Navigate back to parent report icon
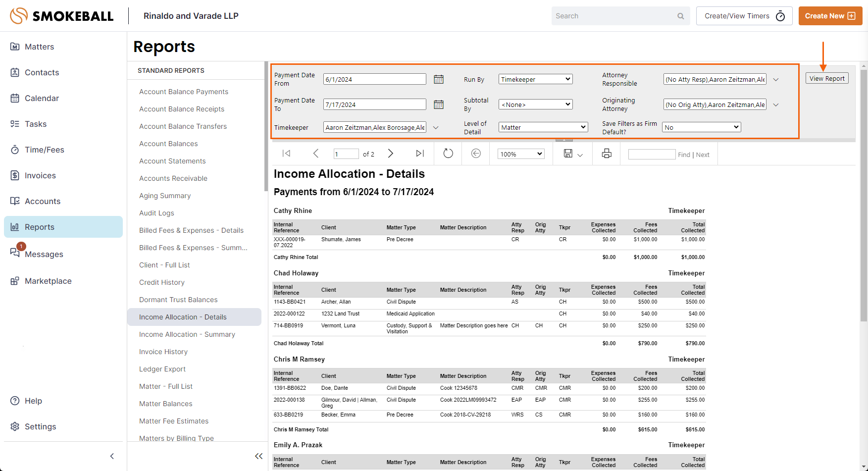868x471 pixels. [x=476, y=154]
